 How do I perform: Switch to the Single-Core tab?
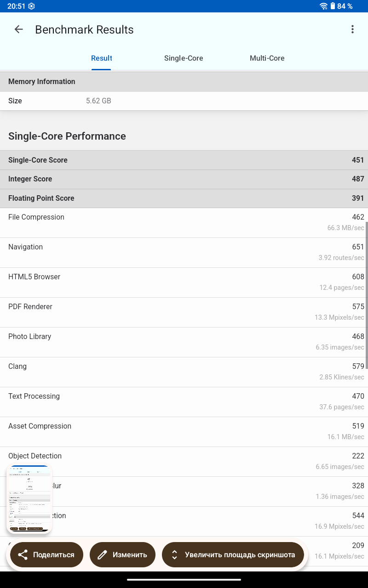[184, 58]
